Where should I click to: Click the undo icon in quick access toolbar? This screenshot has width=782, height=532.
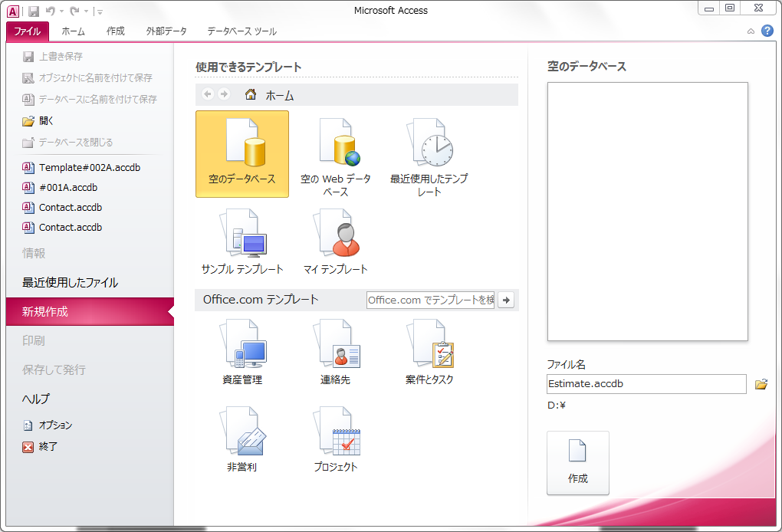click(x=50, y=11)
